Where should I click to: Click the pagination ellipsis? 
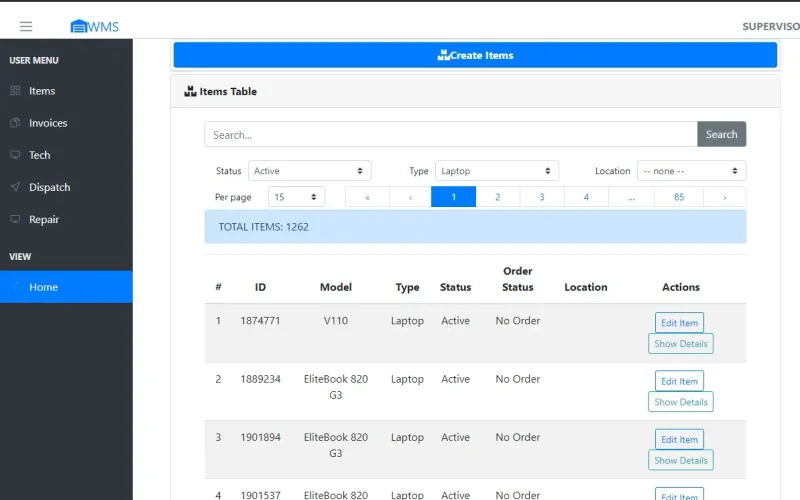click(631, 197)
